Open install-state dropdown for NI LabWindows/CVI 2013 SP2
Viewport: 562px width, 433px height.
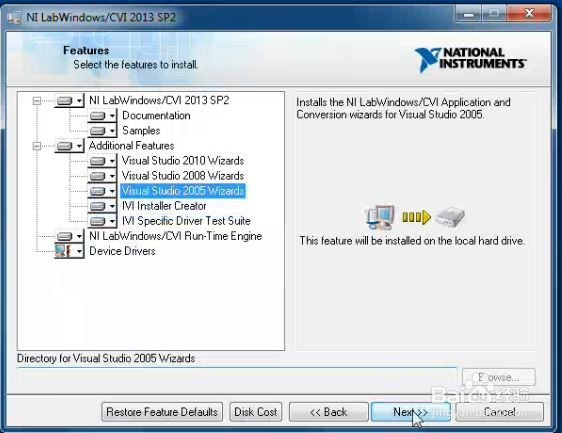point(70,101)
